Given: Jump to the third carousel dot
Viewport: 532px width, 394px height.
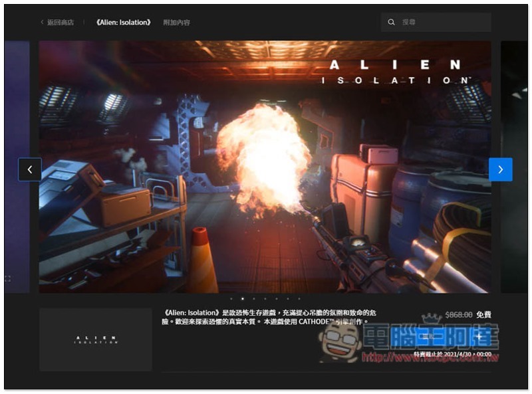Looking at the screenshot, I should [254, 299].
